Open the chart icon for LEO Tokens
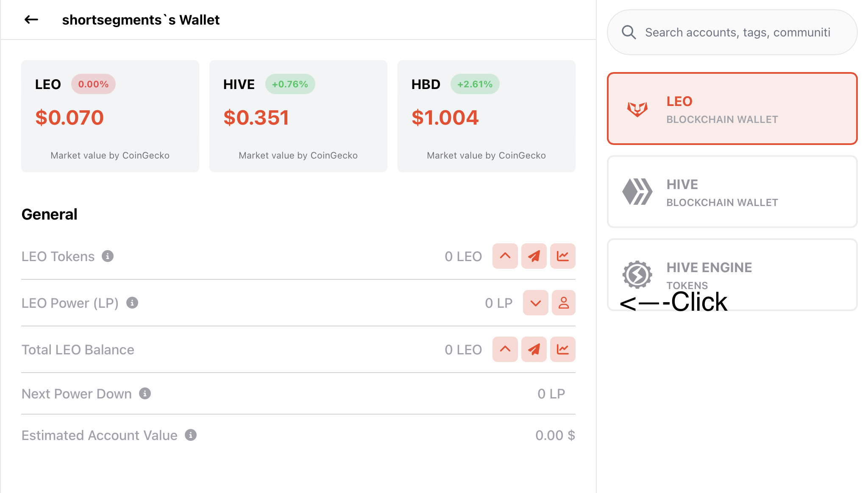Screen dimensions: 868x493 (563, 256)
